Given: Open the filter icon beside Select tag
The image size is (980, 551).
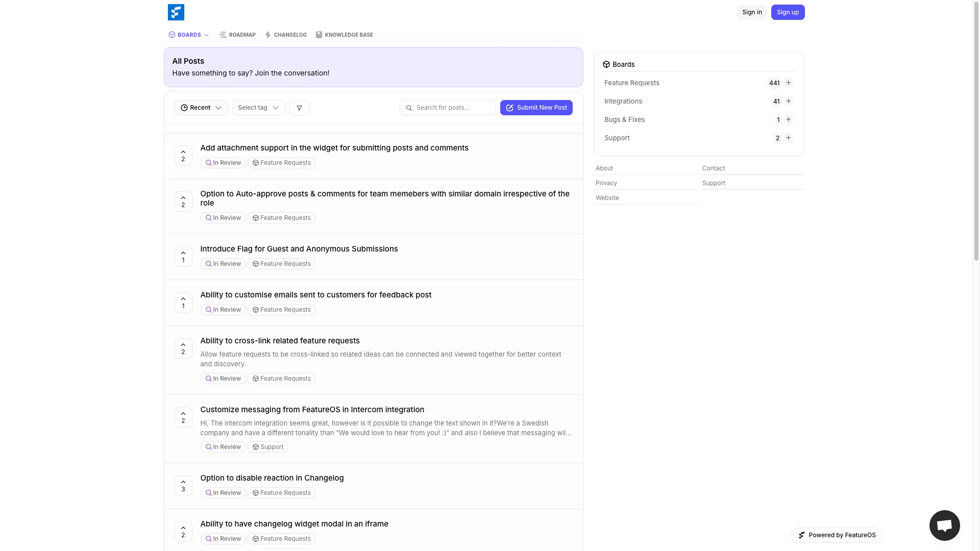Looking at the screenshot, I should 299,108.
